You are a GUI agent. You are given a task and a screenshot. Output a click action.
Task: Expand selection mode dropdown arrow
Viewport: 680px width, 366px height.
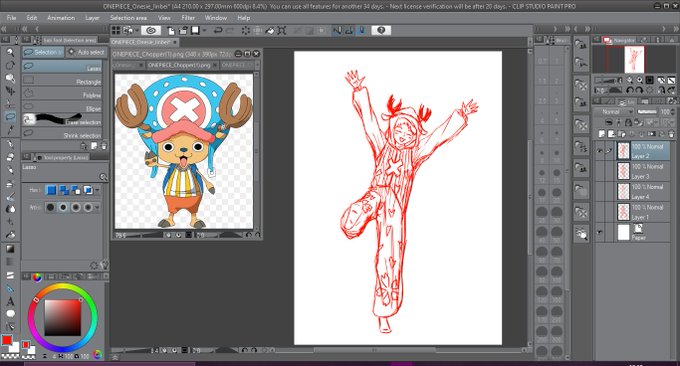coord(97,190)
